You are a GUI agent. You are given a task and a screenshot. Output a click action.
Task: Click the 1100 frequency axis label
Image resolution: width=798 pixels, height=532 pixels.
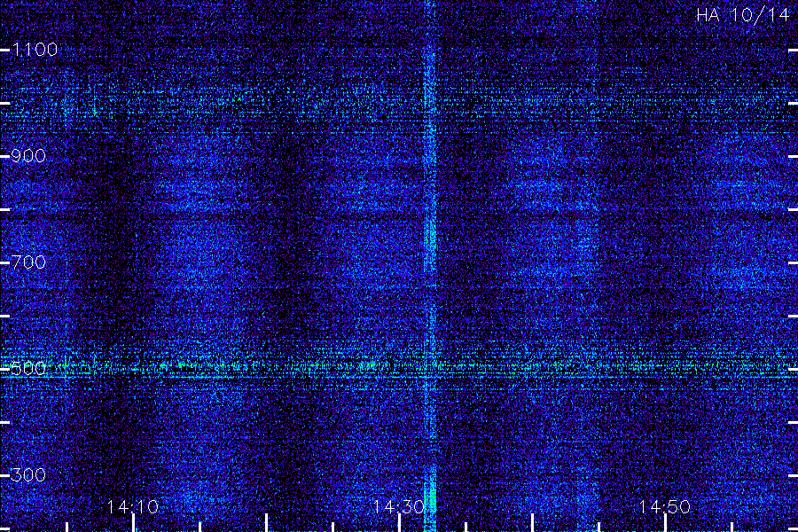click(x=35, y=50)
